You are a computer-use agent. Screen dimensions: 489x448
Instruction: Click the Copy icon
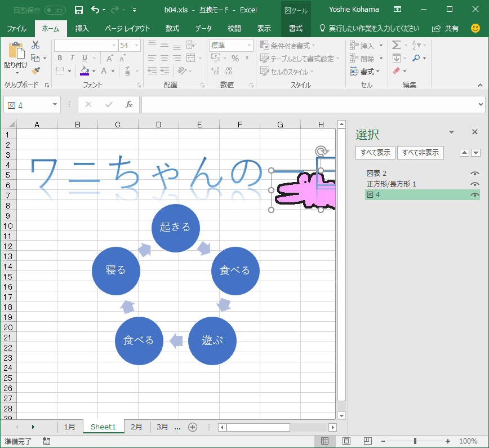coord(35,58)
